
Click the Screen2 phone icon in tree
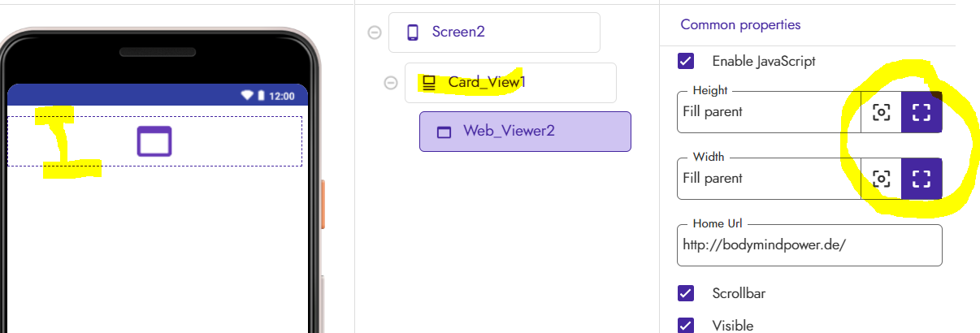click(413, 32)
